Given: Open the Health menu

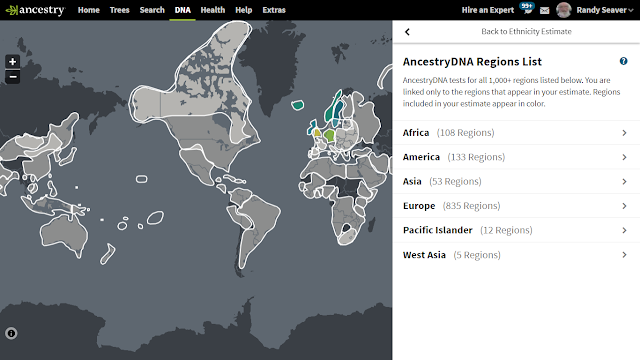Looking at the screenshot, I should (213, 10).
